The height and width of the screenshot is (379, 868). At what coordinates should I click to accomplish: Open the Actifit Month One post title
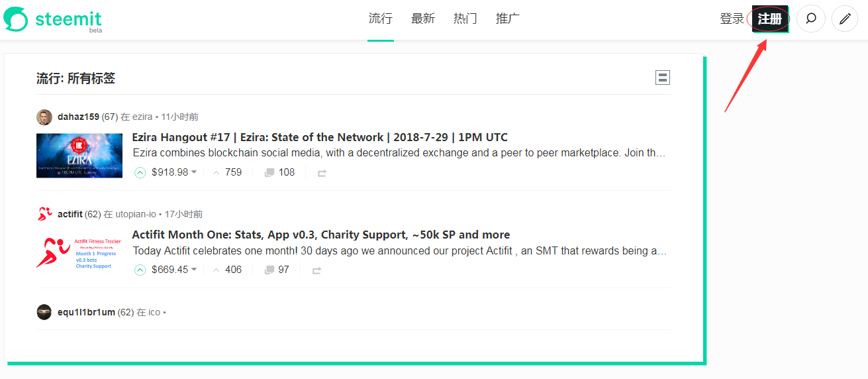click(x=321, y=235)
